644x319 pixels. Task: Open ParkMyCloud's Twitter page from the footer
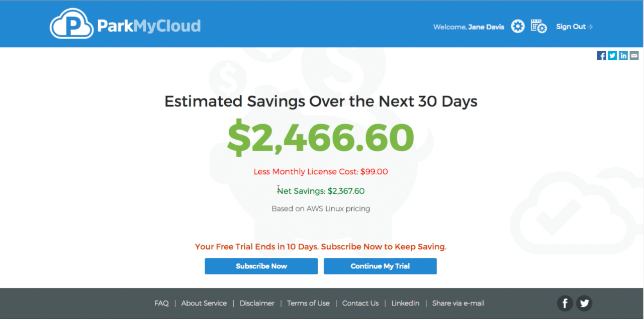[x=584, y=303]
